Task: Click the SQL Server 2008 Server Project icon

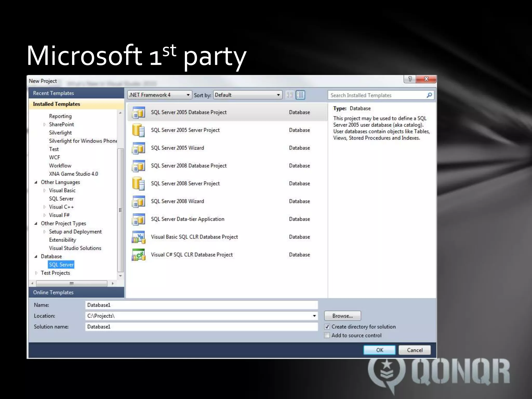Action: 138,184
